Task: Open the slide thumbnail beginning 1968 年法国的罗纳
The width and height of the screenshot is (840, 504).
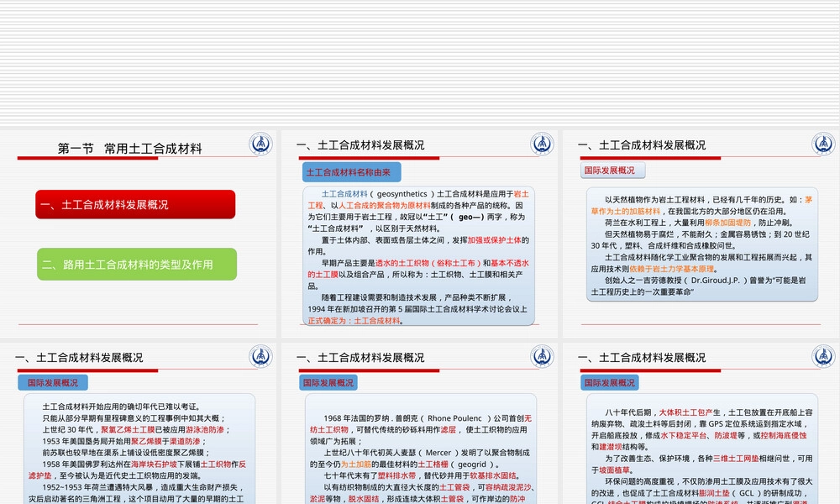Action: [x=419, y=423]
